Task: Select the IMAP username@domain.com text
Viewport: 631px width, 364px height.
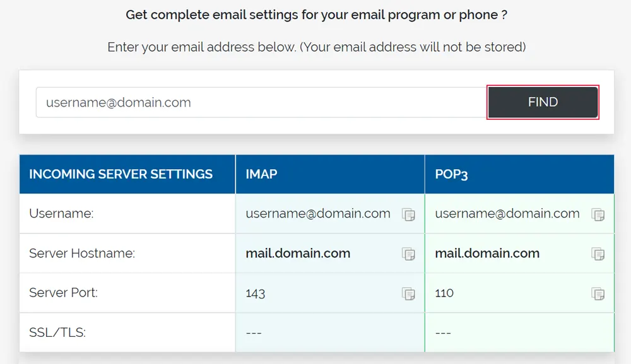Action: coord(318,214)
